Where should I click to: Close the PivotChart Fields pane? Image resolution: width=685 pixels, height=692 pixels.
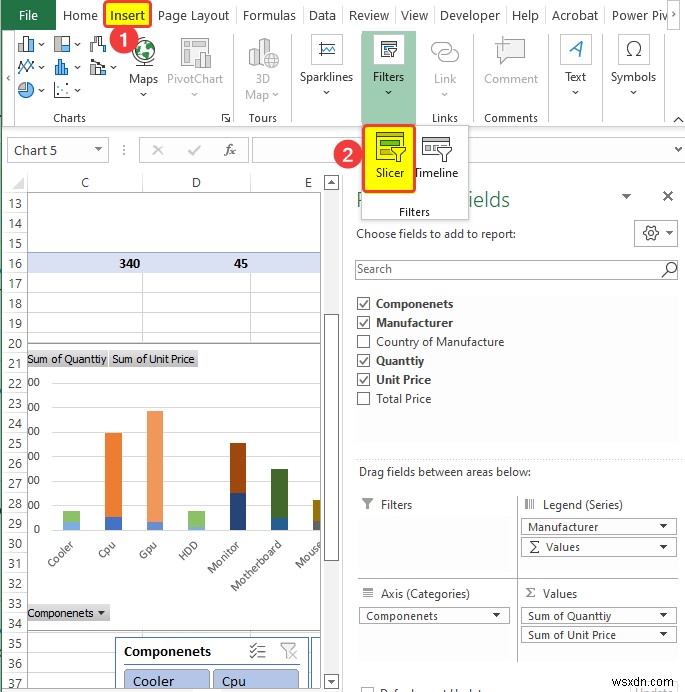[x=668, y=196]
